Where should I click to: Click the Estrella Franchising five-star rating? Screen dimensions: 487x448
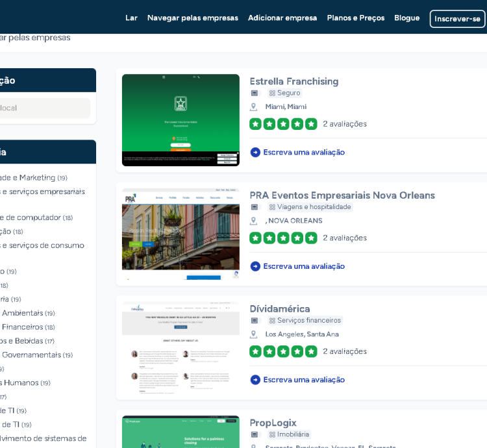(283, 124)
